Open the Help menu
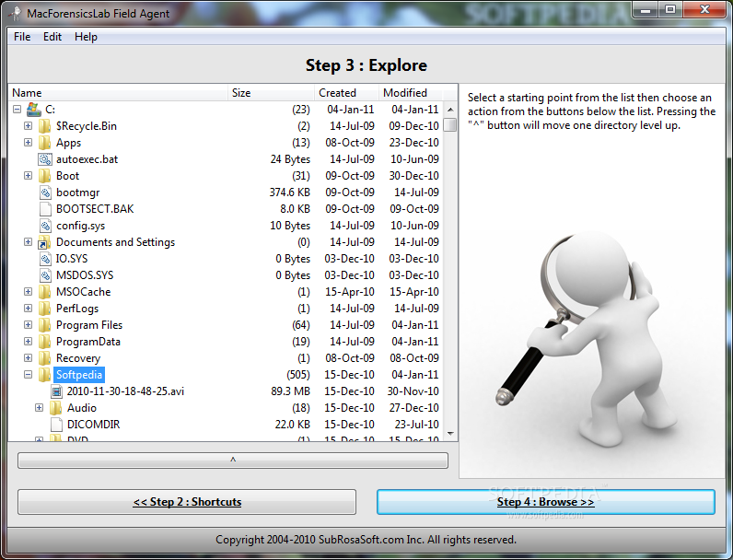This screenshot has height=560, width=733. click(86, 37)
